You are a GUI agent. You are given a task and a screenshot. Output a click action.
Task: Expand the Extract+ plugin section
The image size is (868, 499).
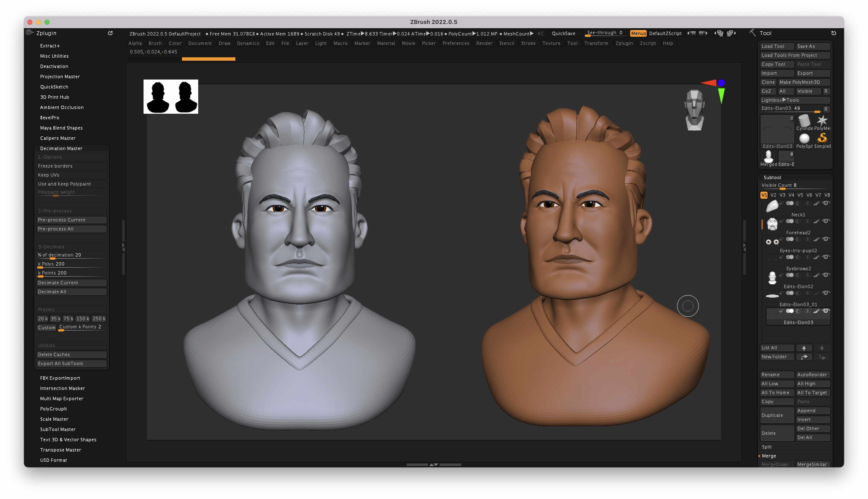pos(50,46)
